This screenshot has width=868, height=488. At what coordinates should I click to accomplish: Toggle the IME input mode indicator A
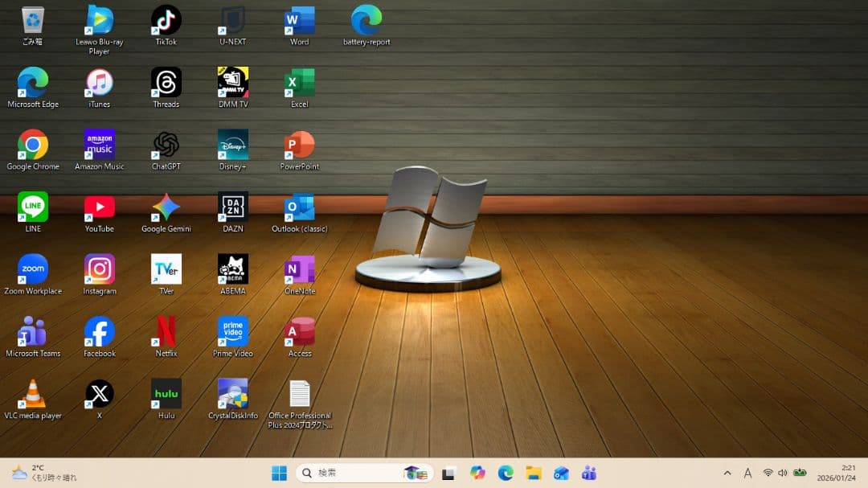747,474
